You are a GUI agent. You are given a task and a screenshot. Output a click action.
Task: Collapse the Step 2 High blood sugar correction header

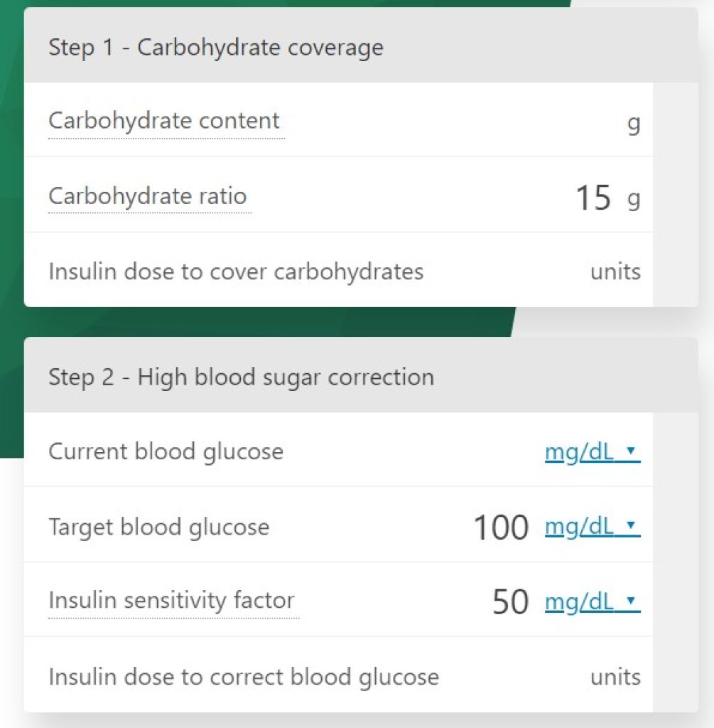361,375
